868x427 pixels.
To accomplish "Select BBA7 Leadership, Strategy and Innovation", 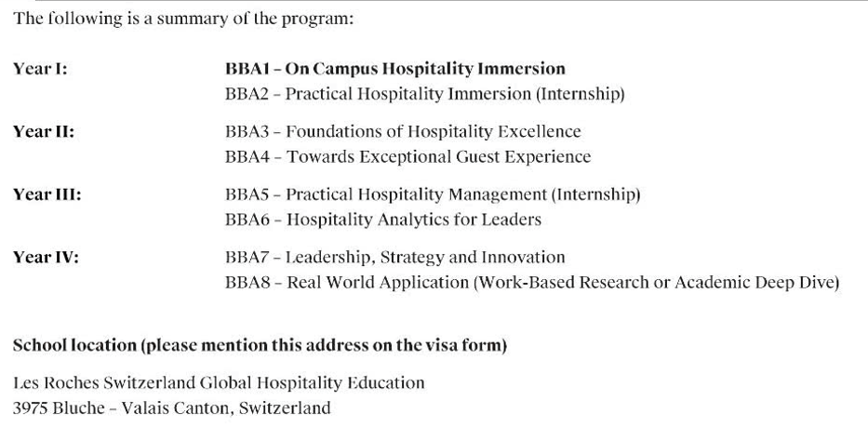I will pyautogui.click(x=394, y=258).
